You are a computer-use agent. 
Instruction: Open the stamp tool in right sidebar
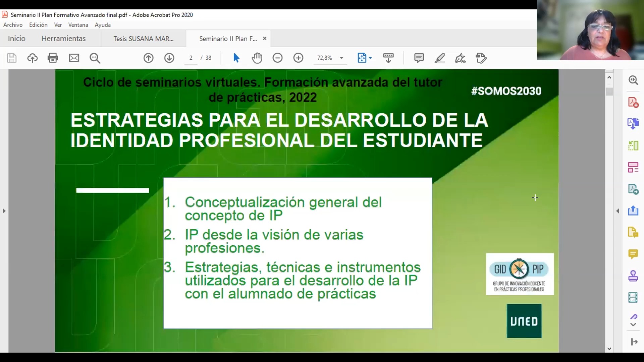633,276
